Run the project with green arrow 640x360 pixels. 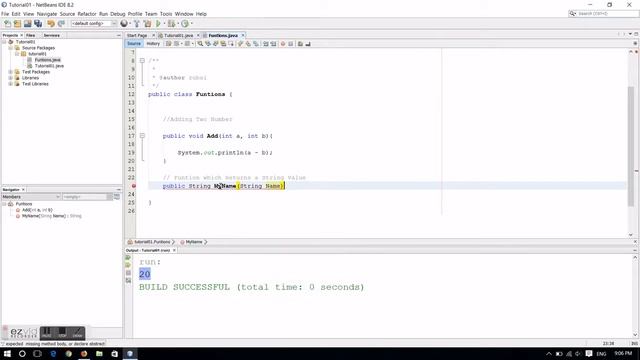pyautogui.click(x=158, y=24)
